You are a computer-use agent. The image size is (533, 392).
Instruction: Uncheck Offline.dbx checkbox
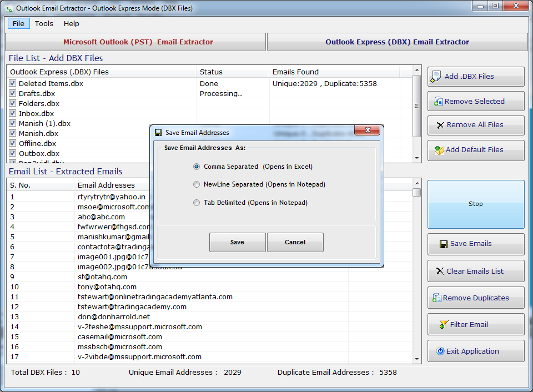tap(13, 143)
